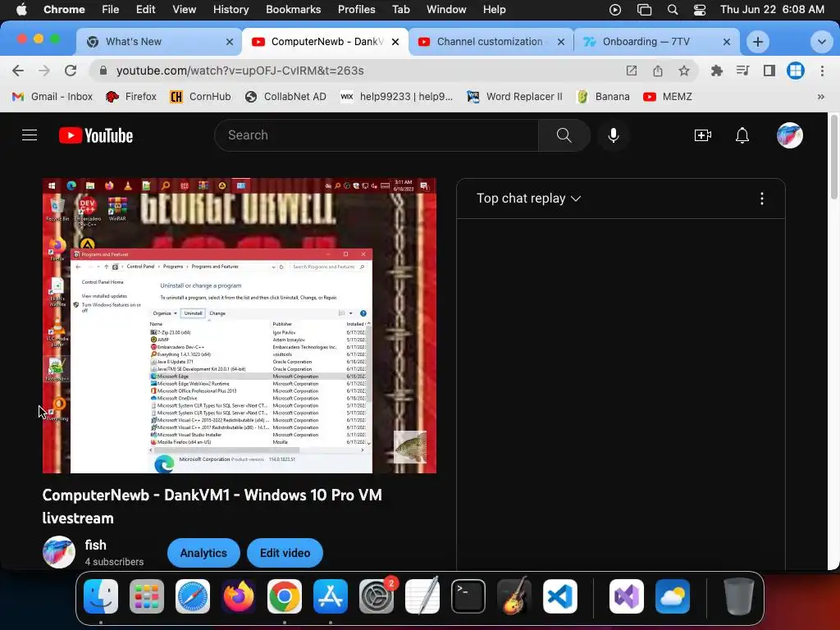Click the Edit video button

point(285,553)
